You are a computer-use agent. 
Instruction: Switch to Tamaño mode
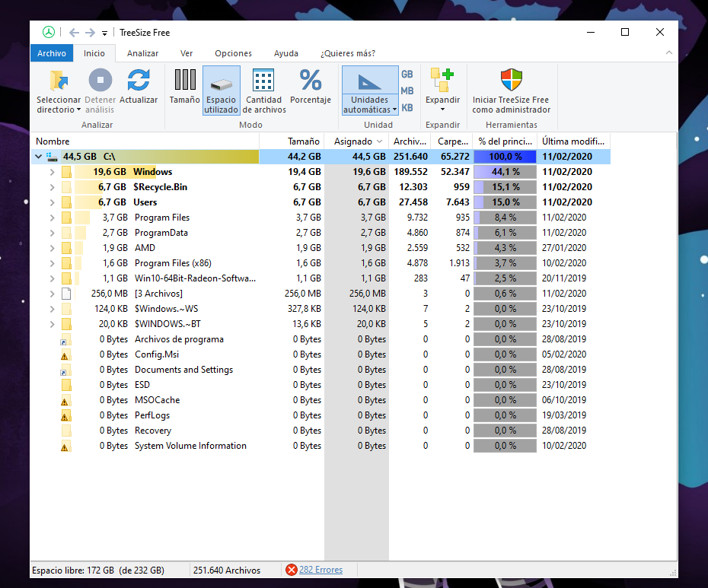click(185, 87)
